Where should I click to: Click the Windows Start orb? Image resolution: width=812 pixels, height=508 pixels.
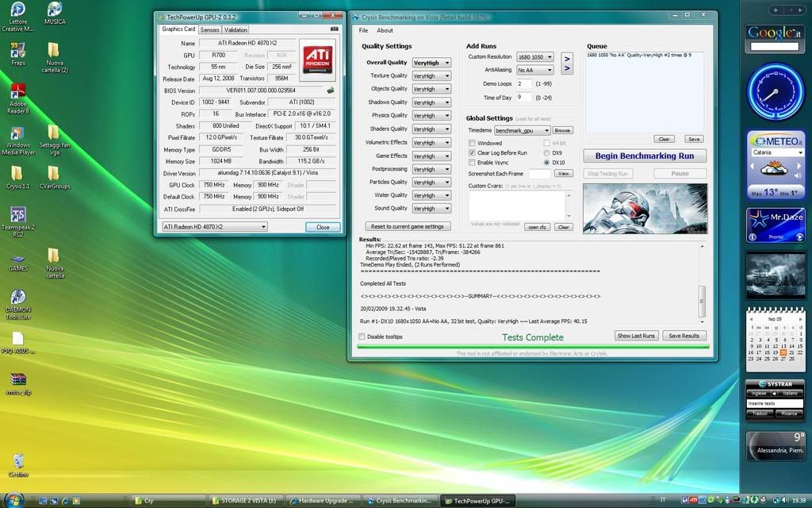(x=14, y=500)
